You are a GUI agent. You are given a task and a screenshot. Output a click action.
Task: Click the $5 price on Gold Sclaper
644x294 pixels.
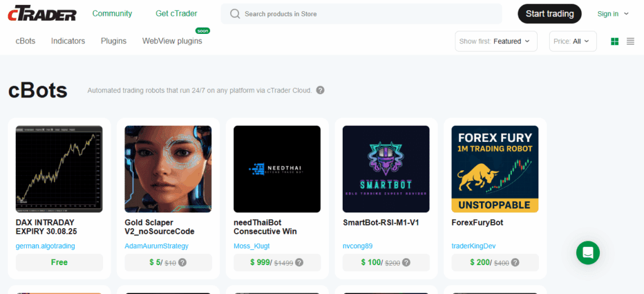click(x=155, y=263)
